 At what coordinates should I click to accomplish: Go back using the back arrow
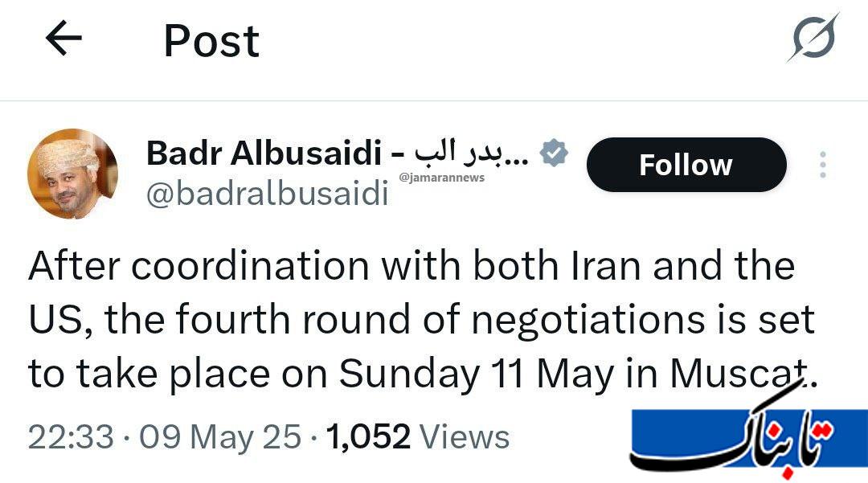[x=64, y=39]
